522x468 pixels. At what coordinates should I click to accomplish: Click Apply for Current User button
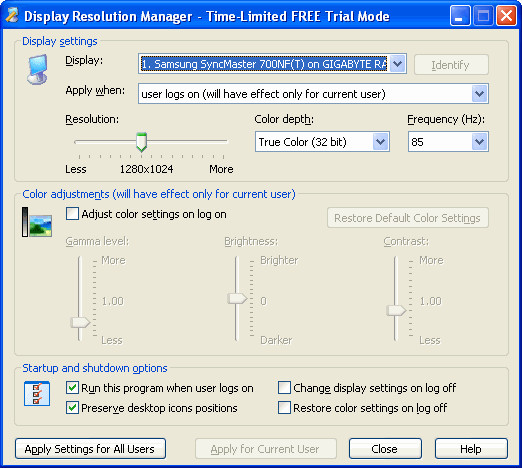click(266, 449)
